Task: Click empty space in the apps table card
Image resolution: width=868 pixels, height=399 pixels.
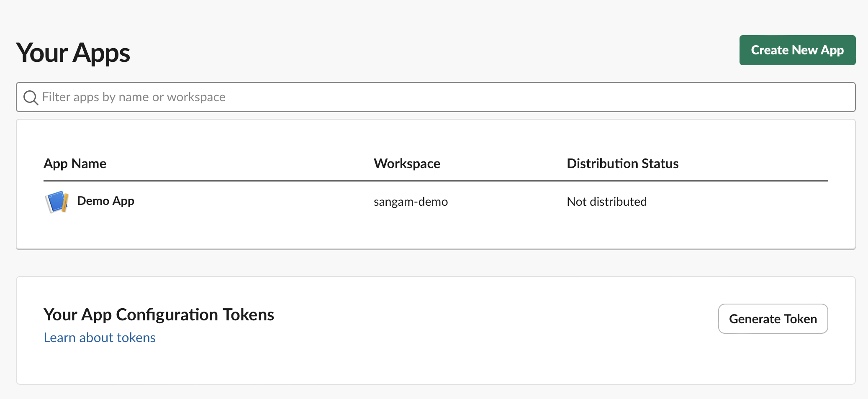Action: (436, 232)
